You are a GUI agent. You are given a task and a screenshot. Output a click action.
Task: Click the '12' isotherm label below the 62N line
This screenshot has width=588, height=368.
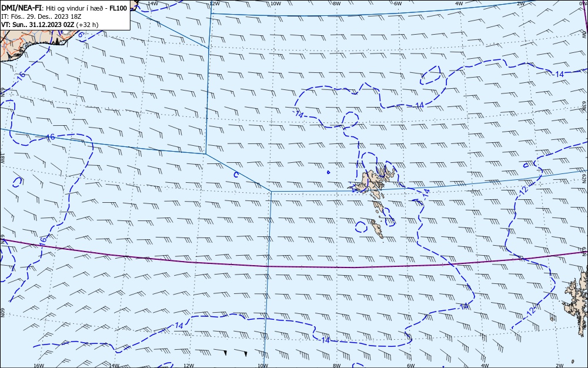[524, 190]
